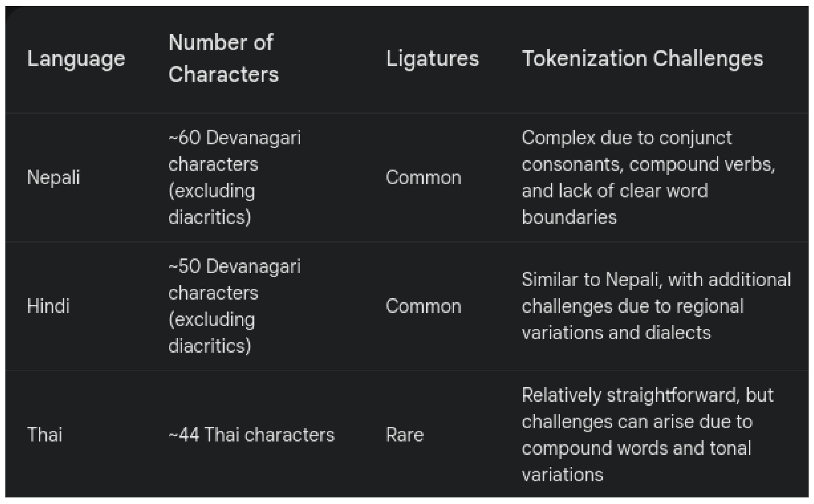Click the Ligatures column header

tap(432, 59)
